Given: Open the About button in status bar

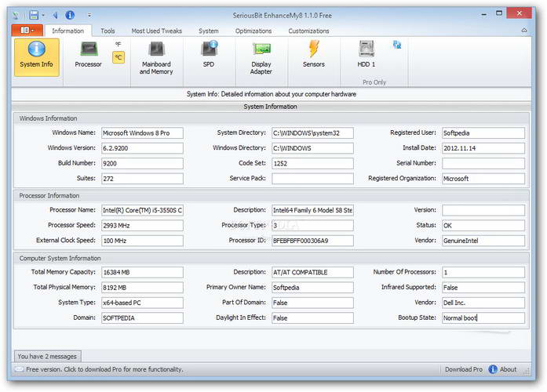Looking at the screenshot, I should 503,369.
